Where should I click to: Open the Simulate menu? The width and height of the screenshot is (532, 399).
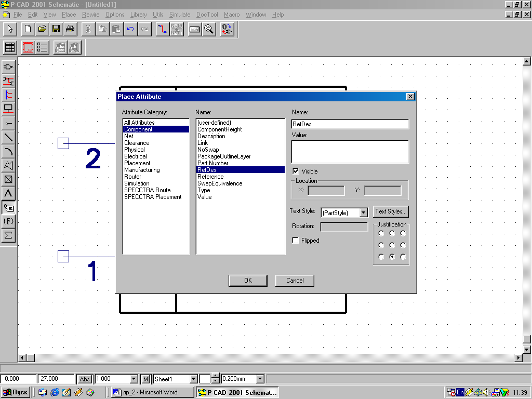180,15
